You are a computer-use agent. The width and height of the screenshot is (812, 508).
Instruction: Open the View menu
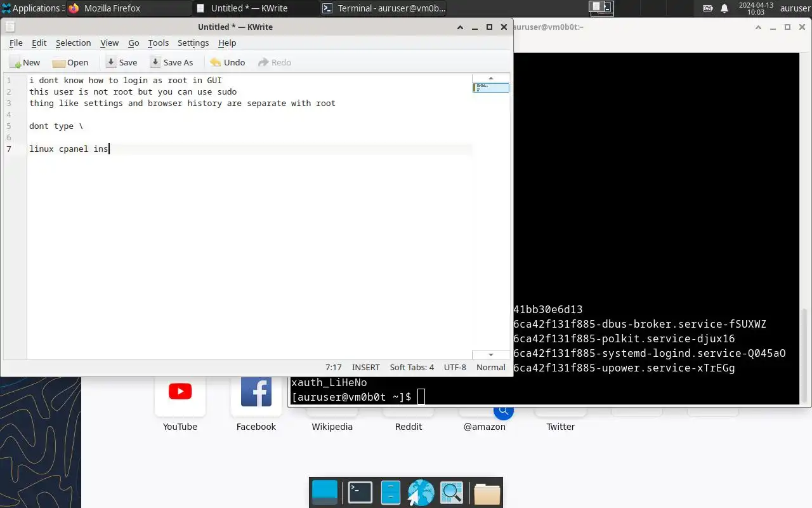(x=109, y=43)
